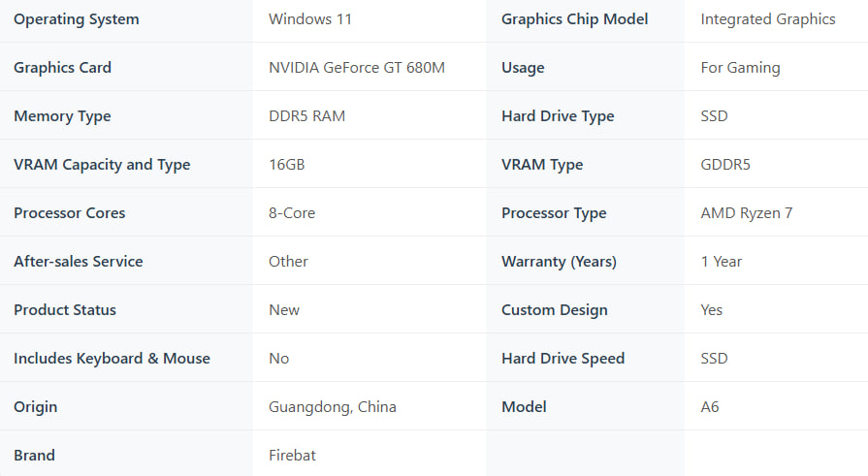Click the "Operating System" label cell
Screen dimensions: 868x476
77,19
